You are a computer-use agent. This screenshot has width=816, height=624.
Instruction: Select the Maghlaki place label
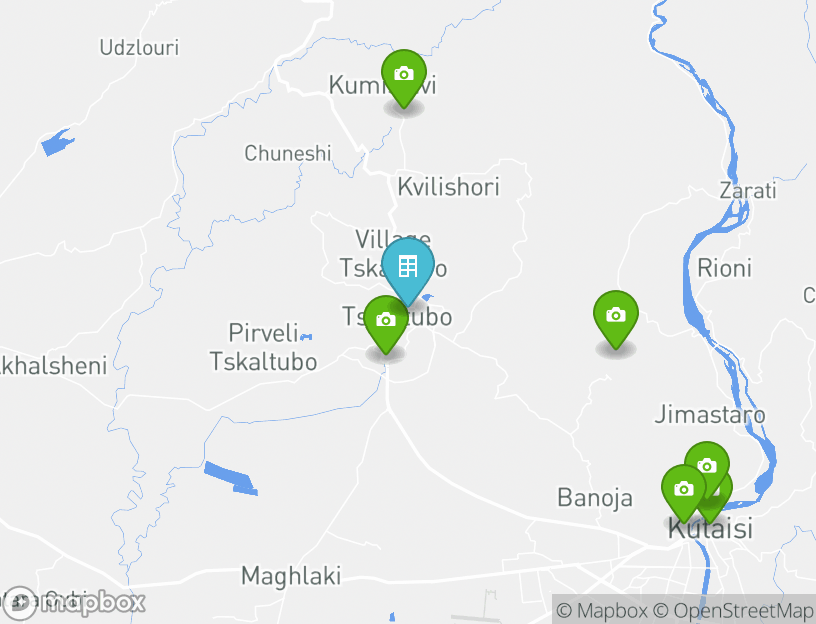(291, 576)
